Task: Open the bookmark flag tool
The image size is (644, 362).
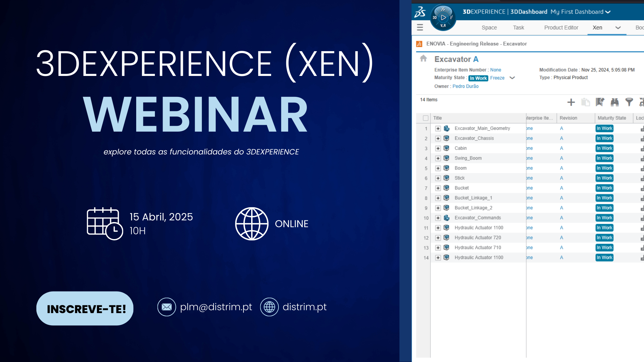Action: pyautogui.click(x=600, y=102)
